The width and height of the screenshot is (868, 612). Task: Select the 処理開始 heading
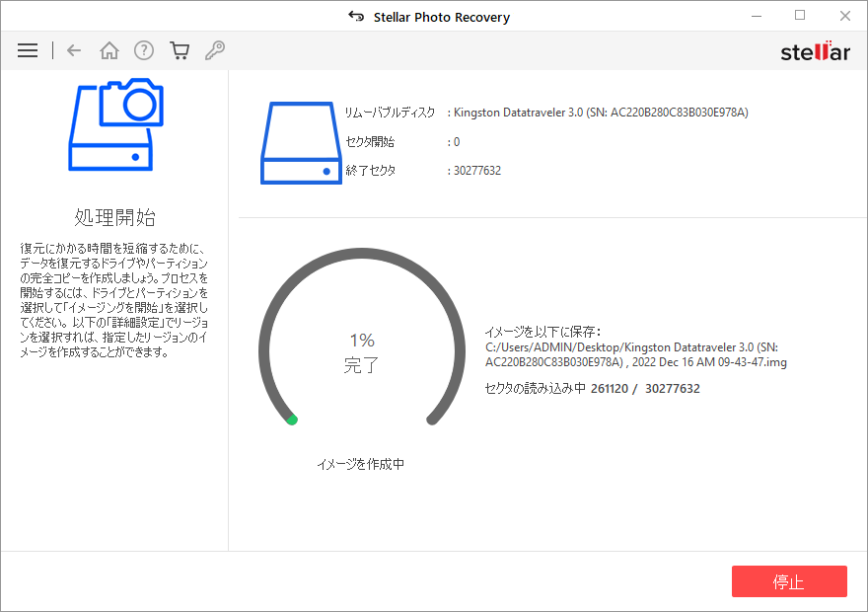[x=114, y=217]
